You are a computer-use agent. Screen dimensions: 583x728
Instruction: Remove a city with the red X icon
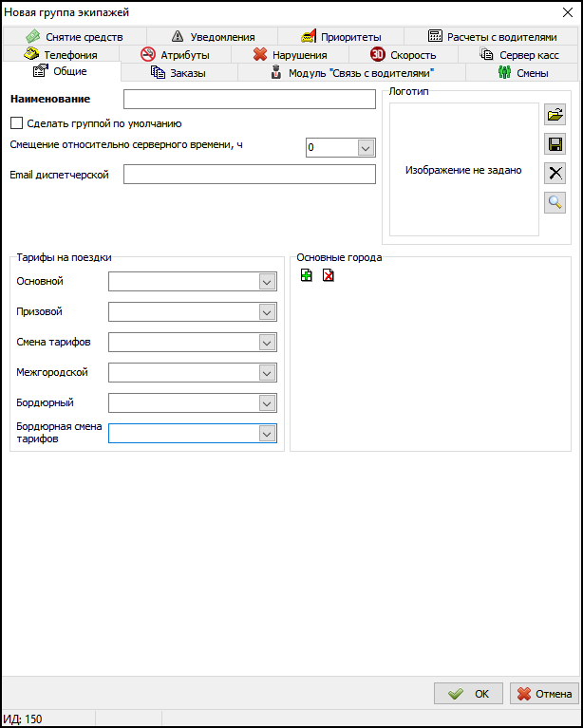click(x=328, y=275)
